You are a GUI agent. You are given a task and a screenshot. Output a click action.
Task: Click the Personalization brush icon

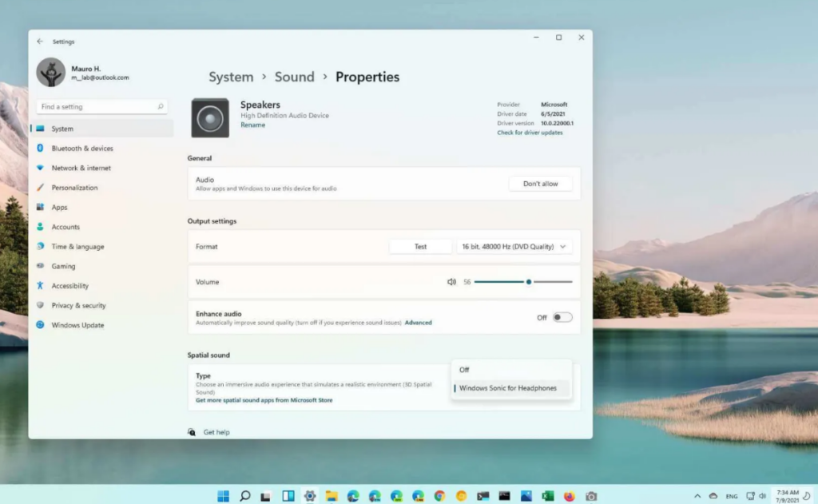click(x=40, y=188)
